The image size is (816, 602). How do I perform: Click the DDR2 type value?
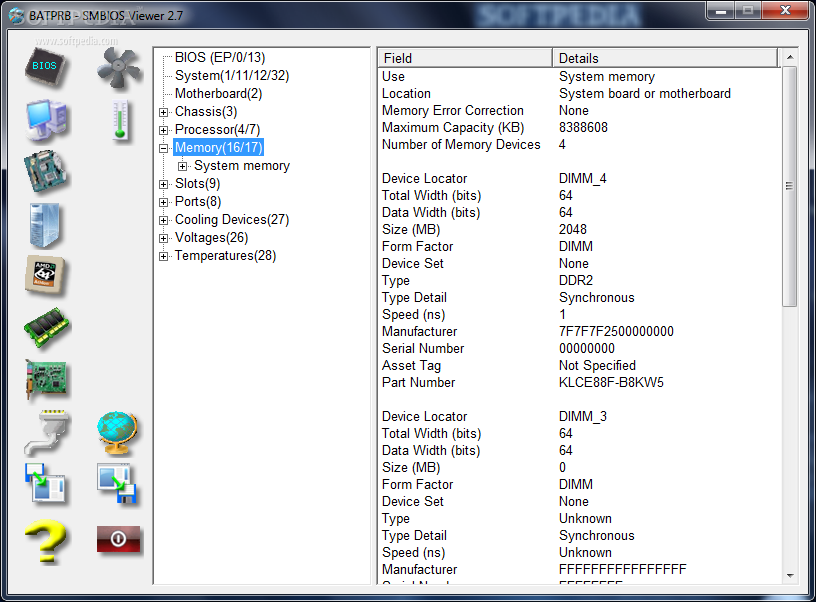tap(576, 280)
